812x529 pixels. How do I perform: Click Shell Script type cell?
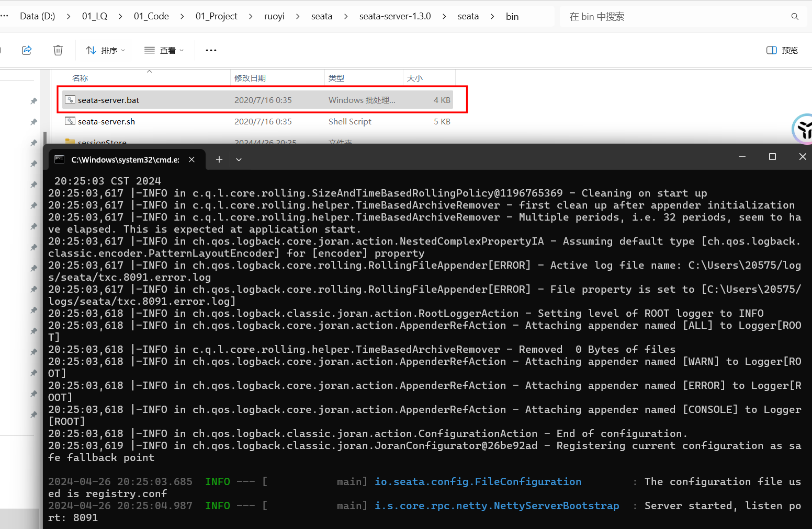click(x=350, y=121)
